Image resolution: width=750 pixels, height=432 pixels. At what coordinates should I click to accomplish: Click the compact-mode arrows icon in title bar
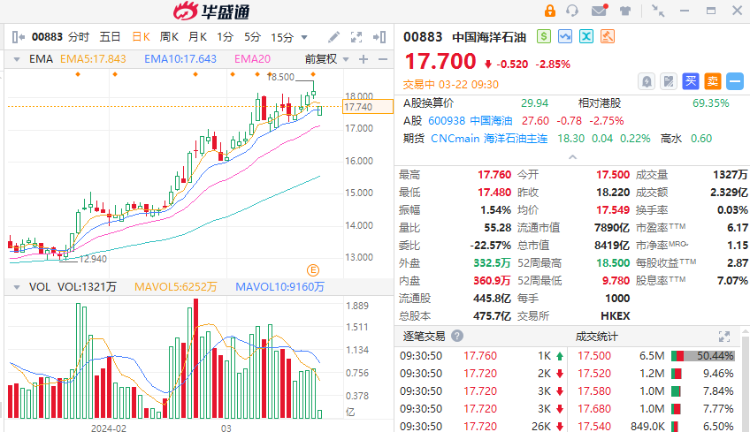click(658, 11)
